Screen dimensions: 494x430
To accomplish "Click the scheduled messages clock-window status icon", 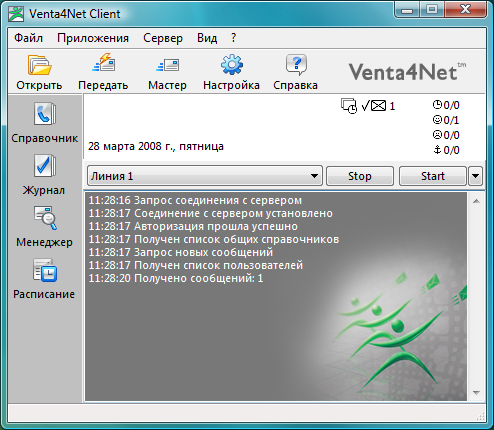I will coord(349,106).
